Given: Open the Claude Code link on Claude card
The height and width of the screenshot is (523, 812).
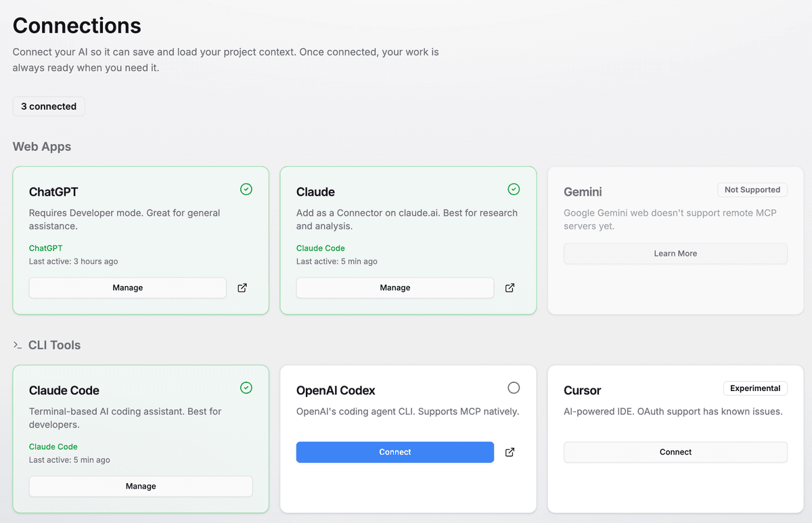Looking at the screenshot, I should click(320, 248).
